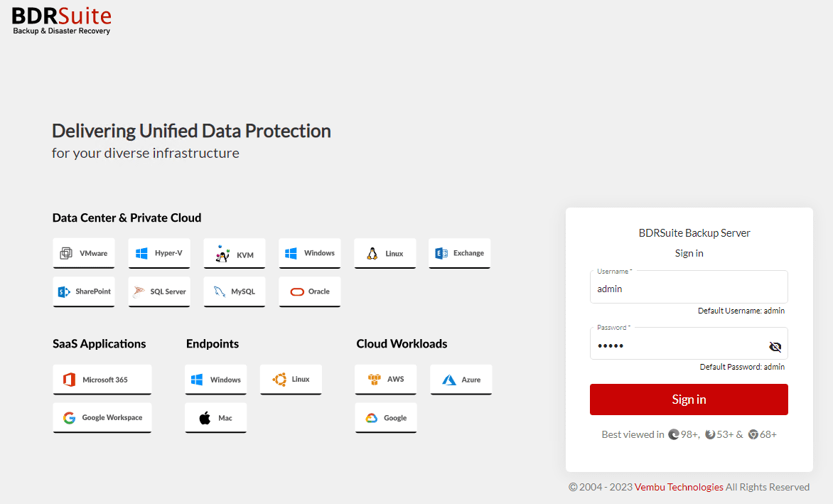Select the Azure tile

461,380
